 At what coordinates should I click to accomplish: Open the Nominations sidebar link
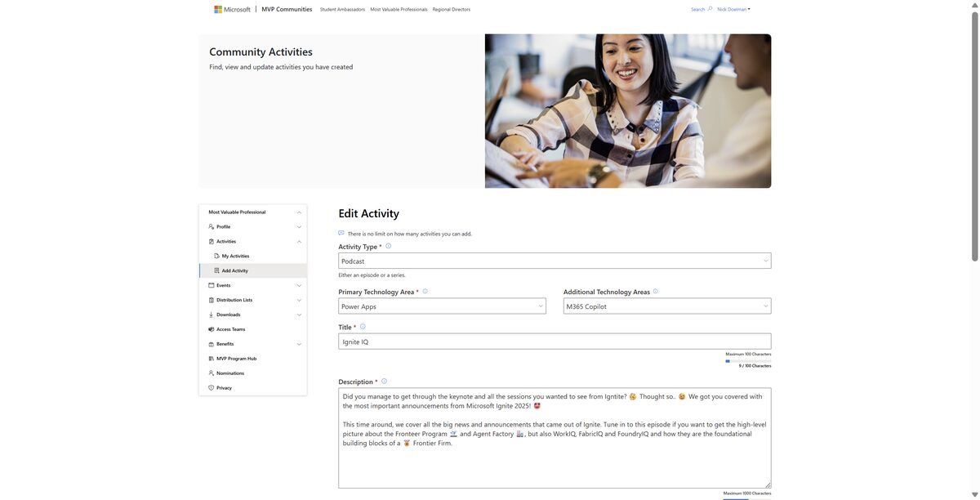click(253, 373)
